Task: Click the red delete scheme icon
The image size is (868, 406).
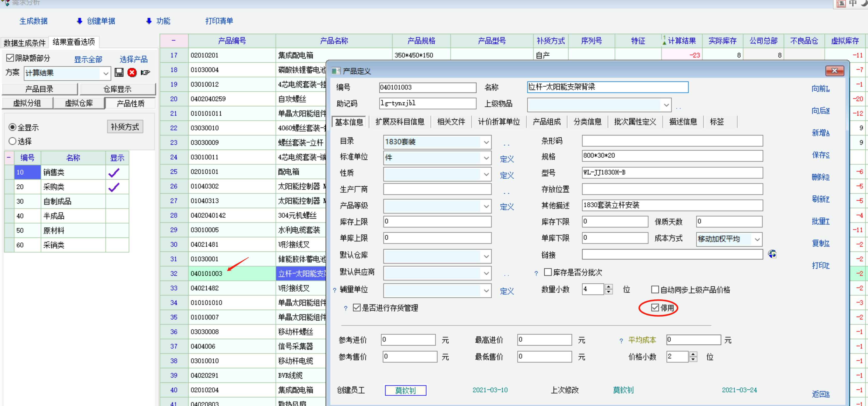Action: [132, 73]
